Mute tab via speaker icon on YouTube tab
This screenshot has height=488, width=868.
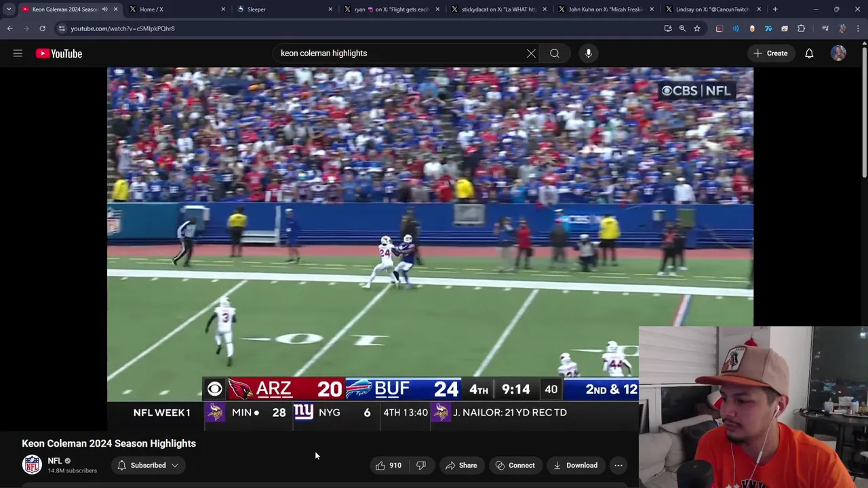pos(104,9)
